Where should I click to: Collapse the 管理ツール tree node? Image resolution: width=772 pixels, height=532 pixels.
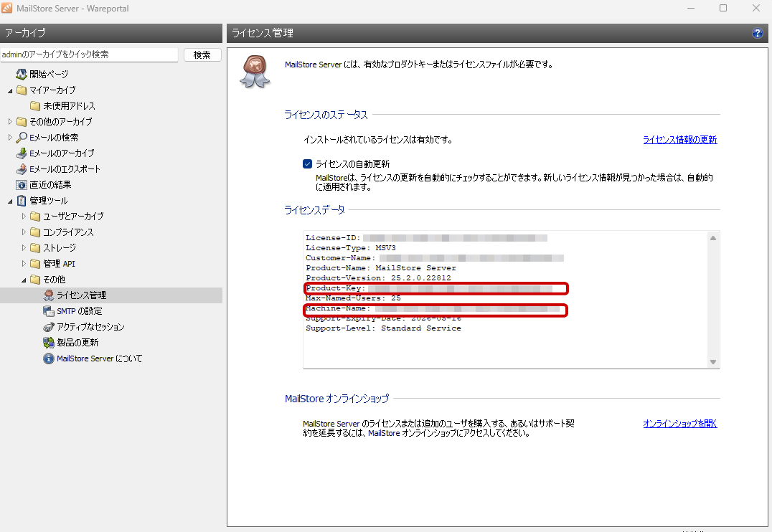pyautogui.click(x=10, y=201)
